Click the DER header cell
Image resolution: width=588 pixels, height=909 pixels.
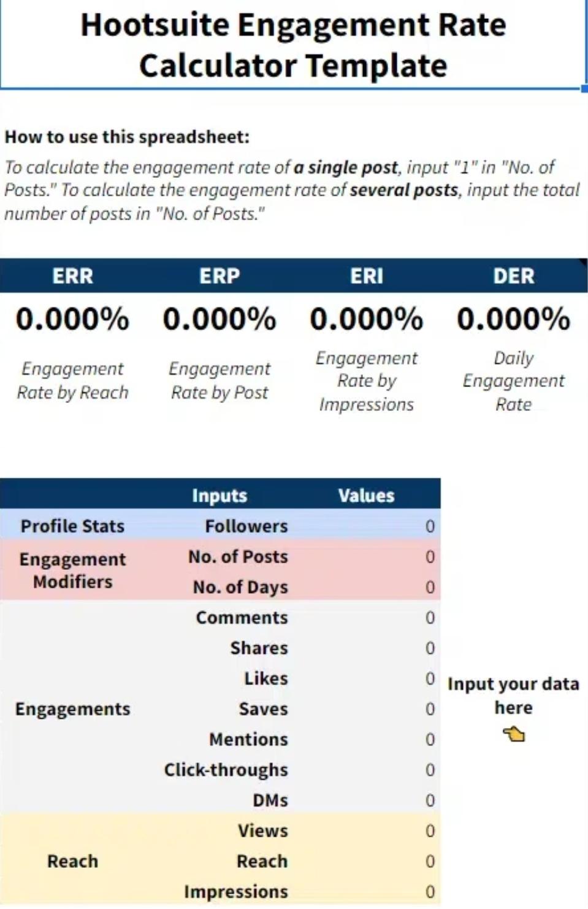[514, 276]
